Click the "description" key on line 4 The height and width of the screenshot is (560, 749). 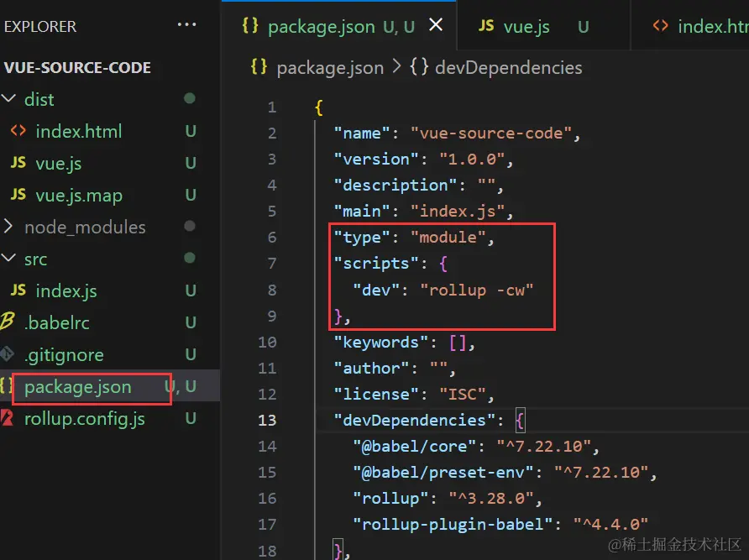pos(395,185)
